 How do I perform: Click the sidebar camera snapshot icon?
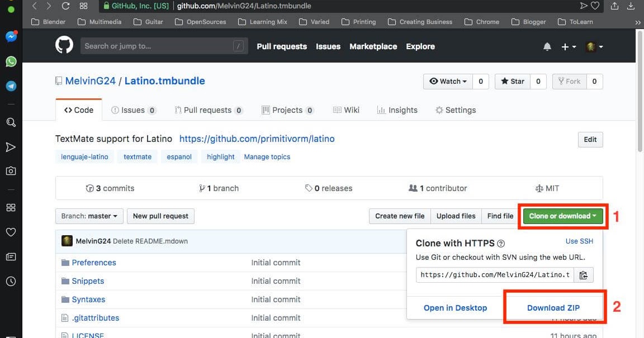click(x=11, y=171)
